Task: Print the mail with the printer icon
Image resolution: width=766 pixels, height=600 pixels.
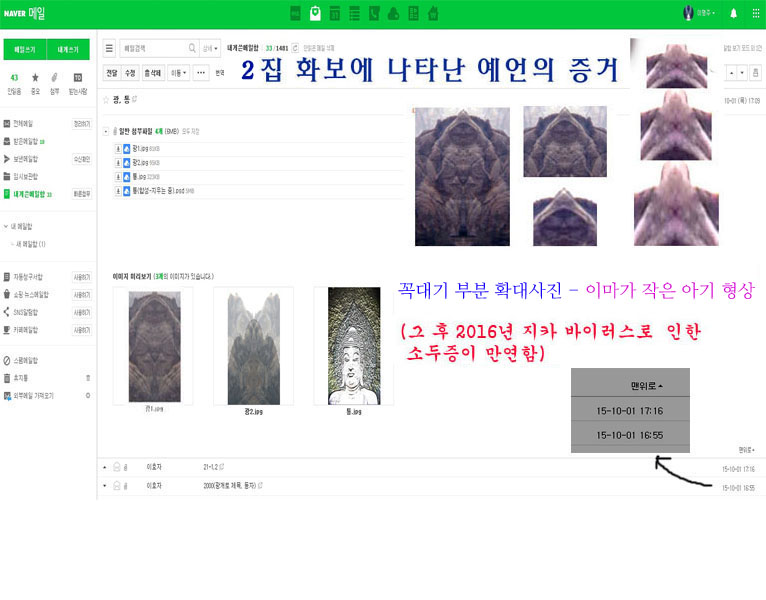Action: pos(756,73)
